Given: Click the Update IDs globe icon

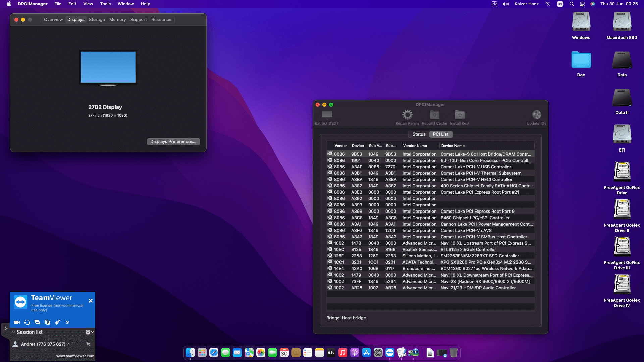Looking at the screenshot, I should pos(536,115).
